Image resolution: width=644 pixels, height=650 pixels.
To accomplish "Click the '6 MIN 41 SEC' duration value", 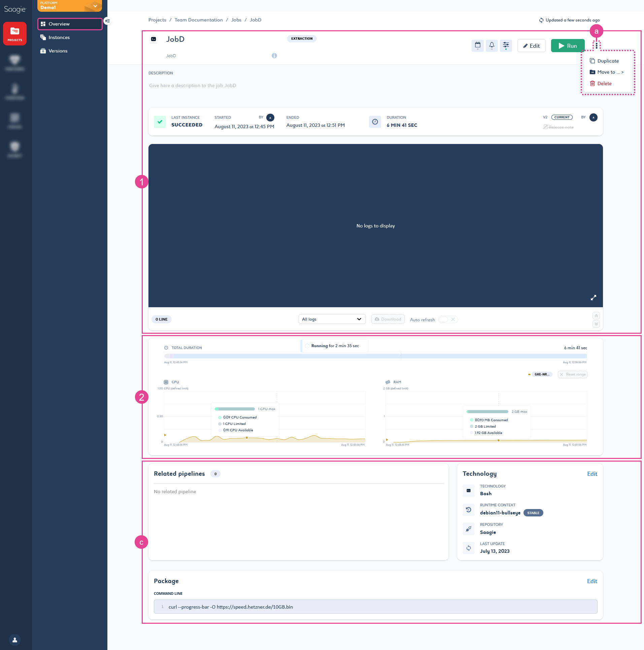I will coord(402,125).
